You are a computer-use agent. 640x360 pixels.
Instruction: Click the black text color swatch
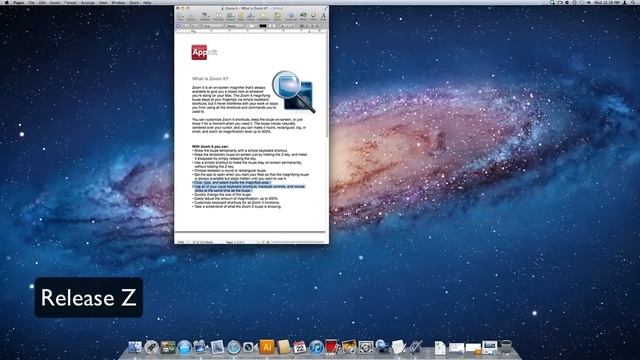(x=263, y=26)
